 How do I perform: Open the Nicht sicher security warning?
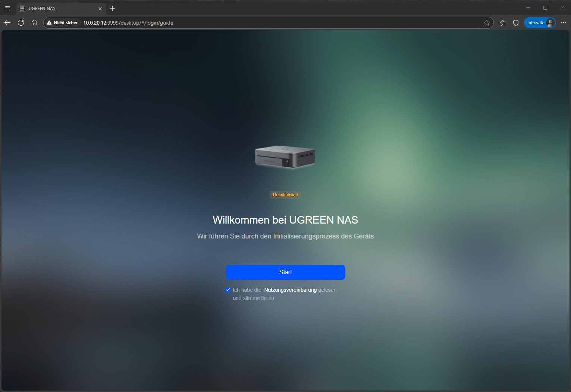pyautogui.click(x=62, y=23)
